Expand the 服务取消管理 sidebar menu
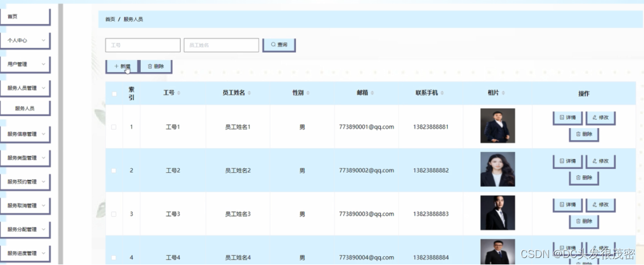This screenshot has height=265, width=644. coord(24,206)
